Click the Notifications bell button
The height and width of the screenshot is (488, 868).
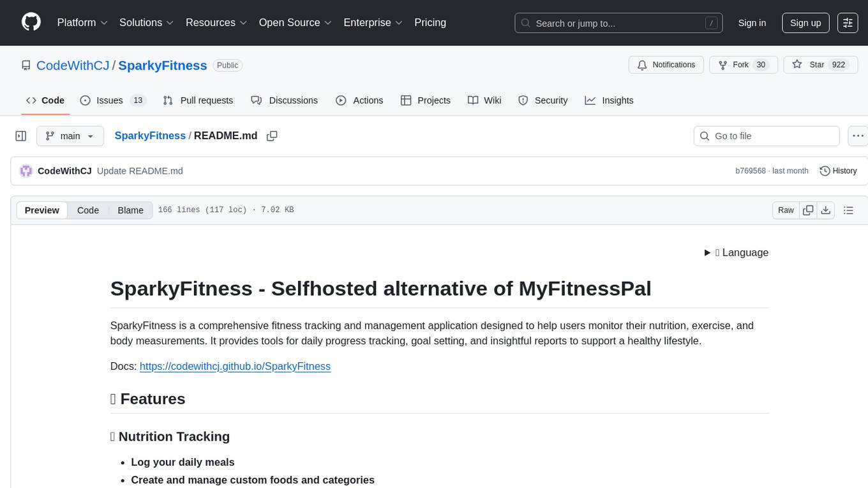click(x=666, y=65)
